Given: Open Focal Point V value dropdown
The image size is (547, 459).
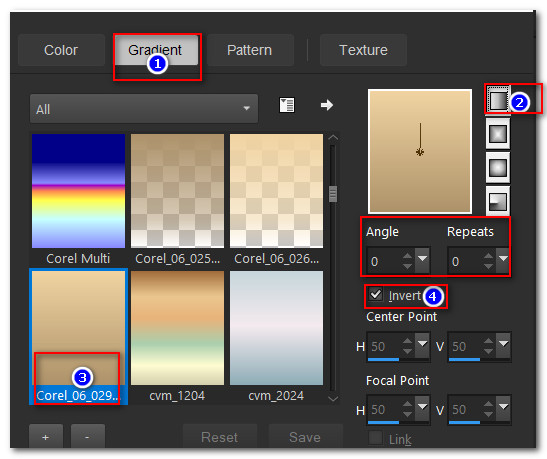Looking at the screenshot, I should [x=503, y=408].
